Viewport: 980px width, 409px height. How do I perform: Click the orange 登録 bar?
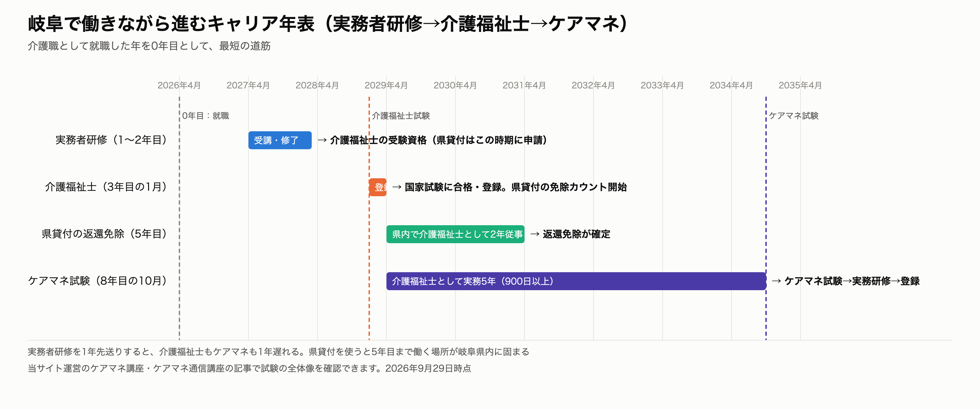(x=378, y=187)
